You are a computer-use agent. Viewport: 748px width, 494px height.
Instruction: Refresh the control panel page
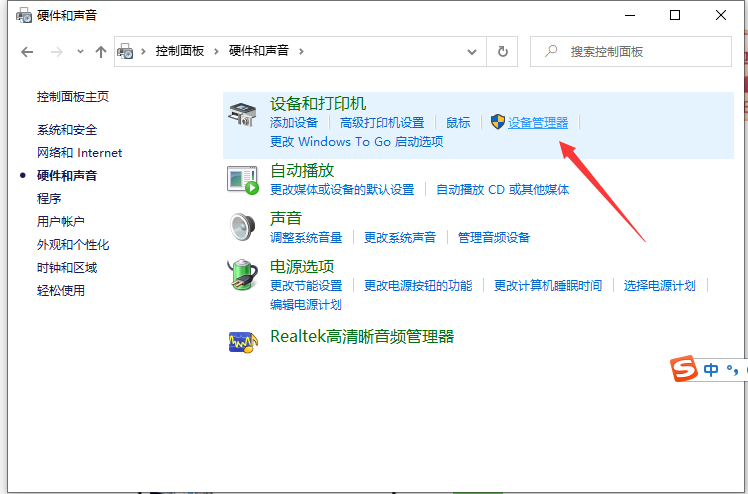(x=502, y=51)
